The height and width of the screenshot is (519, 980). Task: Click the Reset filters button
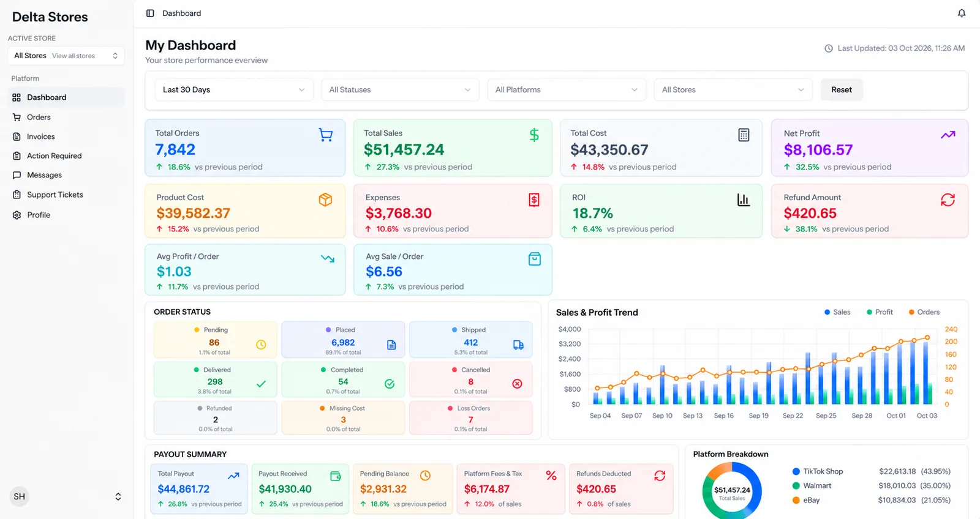click(x=842, y=90)
